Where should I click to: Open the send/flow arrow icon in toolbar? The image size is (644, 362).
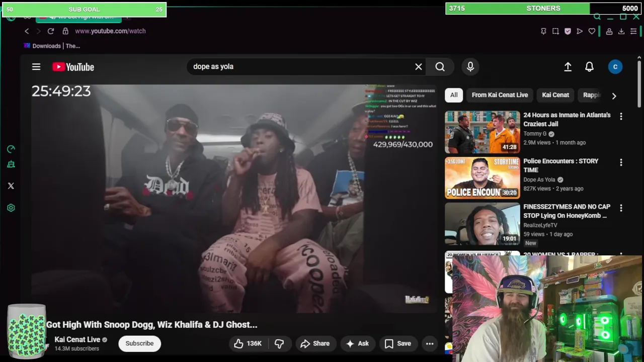[580, 31]
